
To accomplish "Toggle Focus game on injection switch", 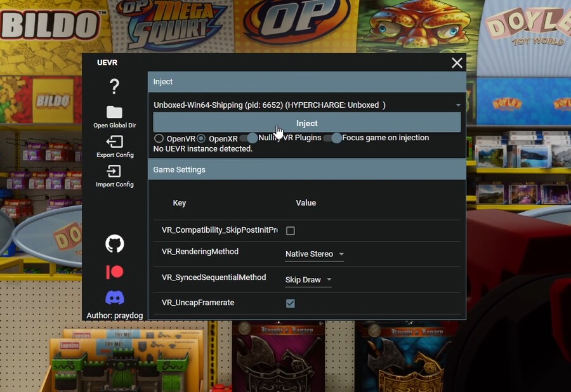I will pos(332,138).
